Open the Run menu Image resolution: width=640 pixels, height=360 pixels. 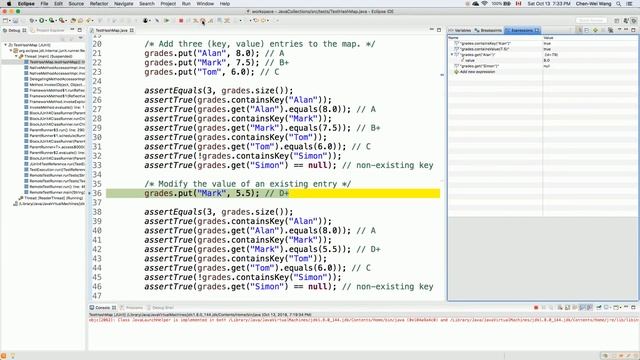point(186,4)
